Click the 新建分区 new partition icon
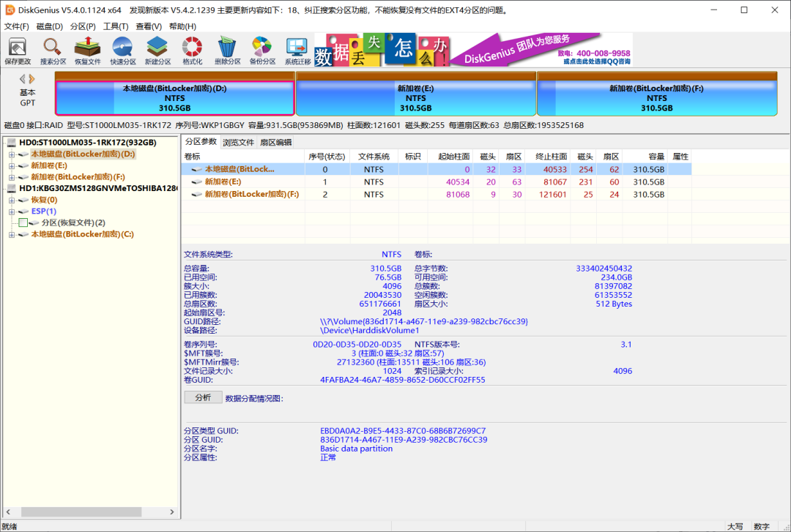The image size is (791, 532). [158, 51]
